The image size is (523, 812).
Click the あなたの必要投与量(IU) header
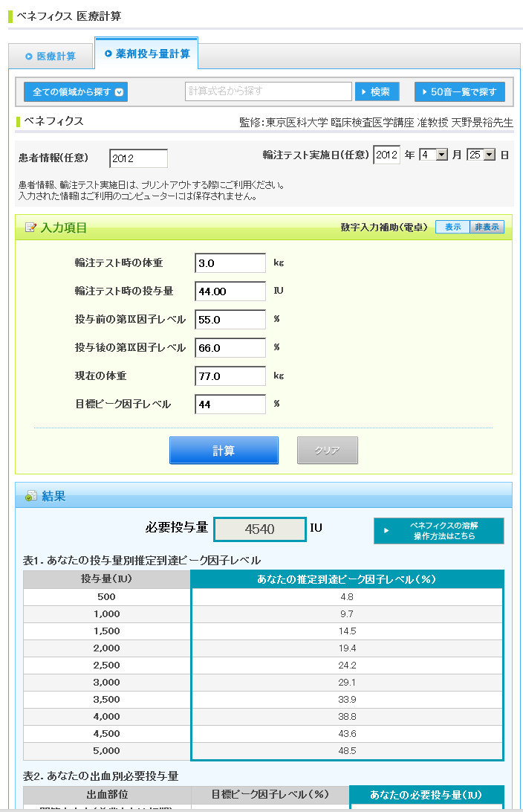click(x=426, y=794)
